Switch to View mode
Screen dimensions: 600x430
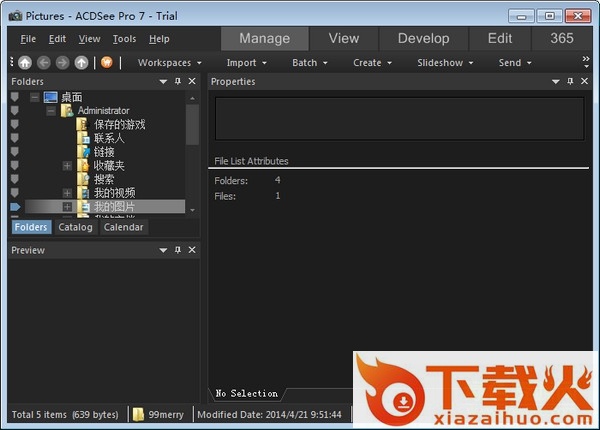[344, 39]
